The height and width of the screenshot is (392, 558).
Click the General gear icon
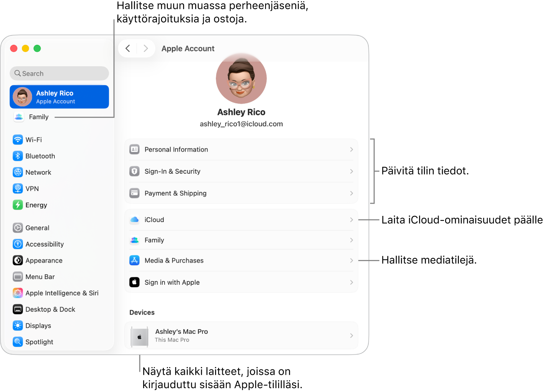[x=18, y=228]
